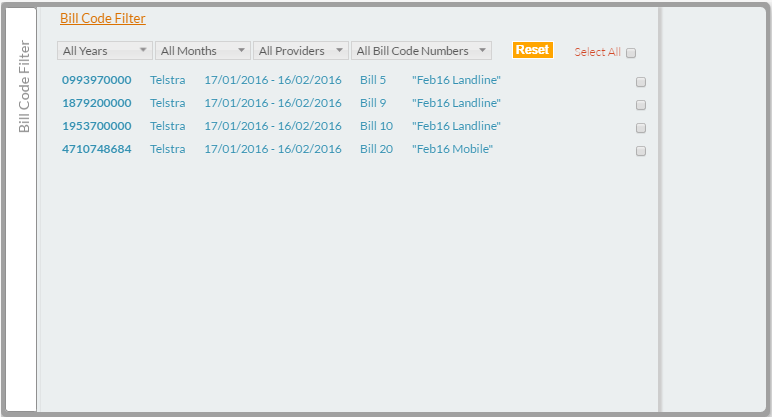Open the All Providers dropdown

click(x=300, y=51)
